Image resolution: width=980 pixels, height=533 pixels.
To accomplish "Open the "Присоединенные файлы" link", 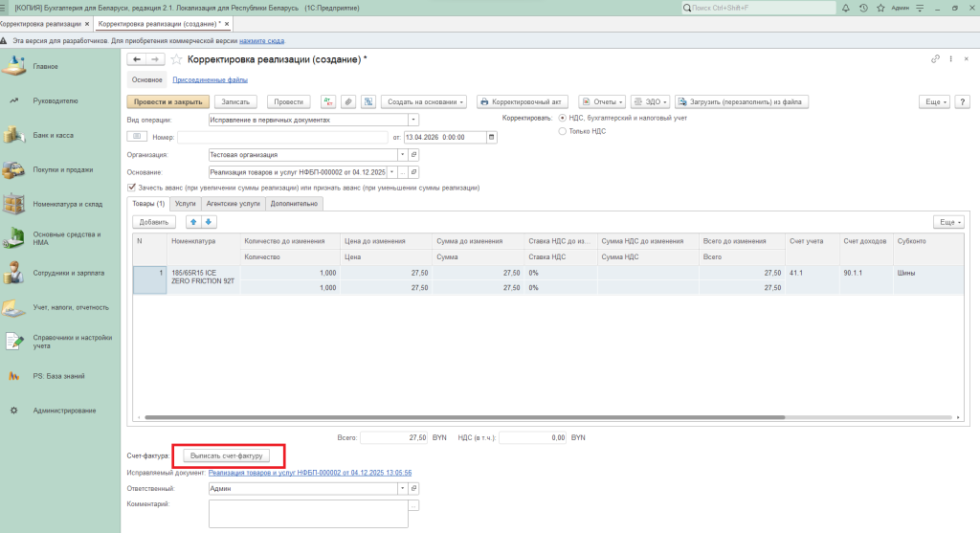I will (x=210, y=80).
